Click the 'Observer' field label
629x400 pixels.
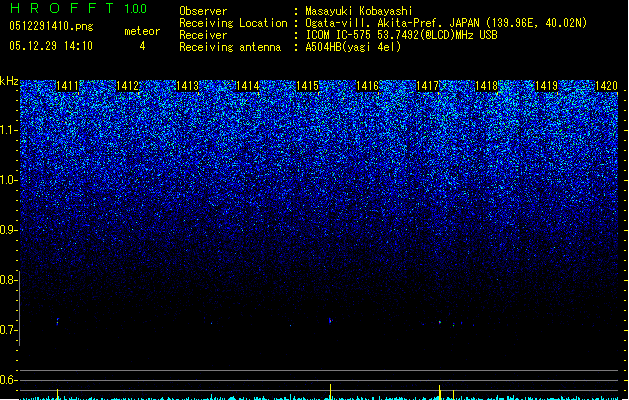tap(203, 11)
